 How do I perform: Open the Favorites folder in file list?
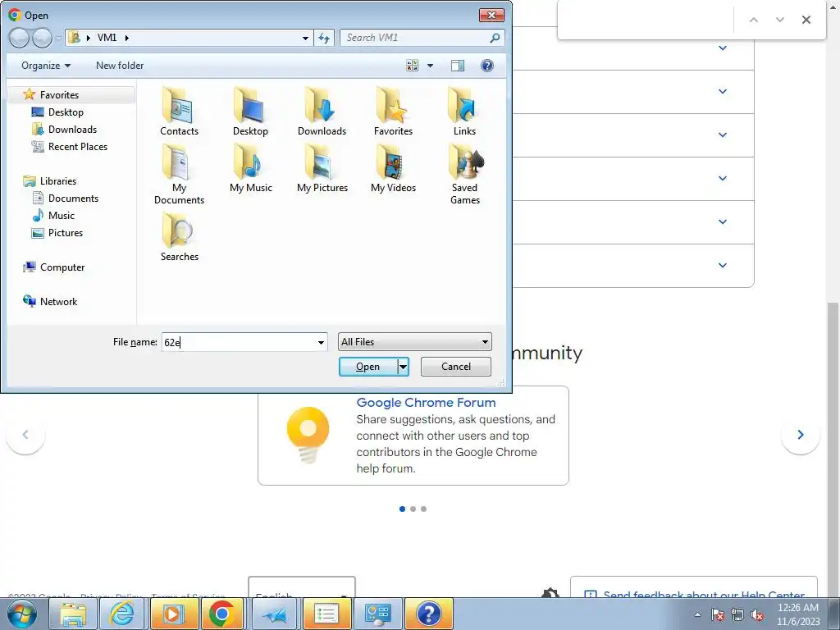pyautogui.click(x=393, y=112)
